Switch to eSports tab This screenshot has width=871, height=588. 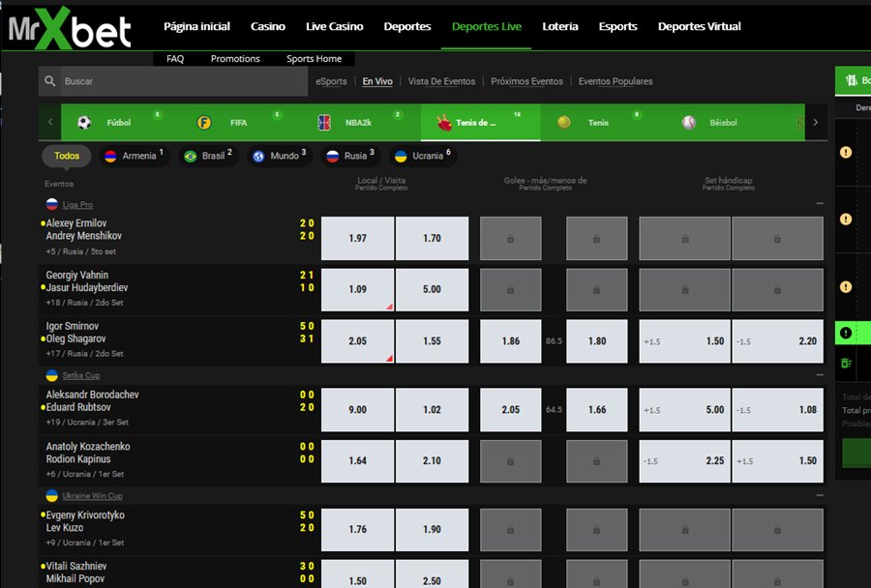click(x=331, y=81)
